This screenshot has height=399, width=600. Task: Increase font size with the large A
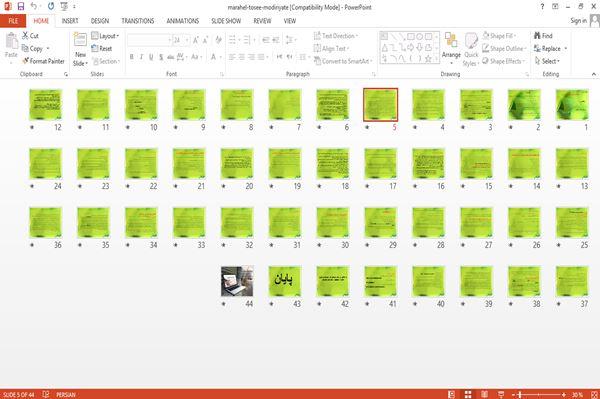196,40
